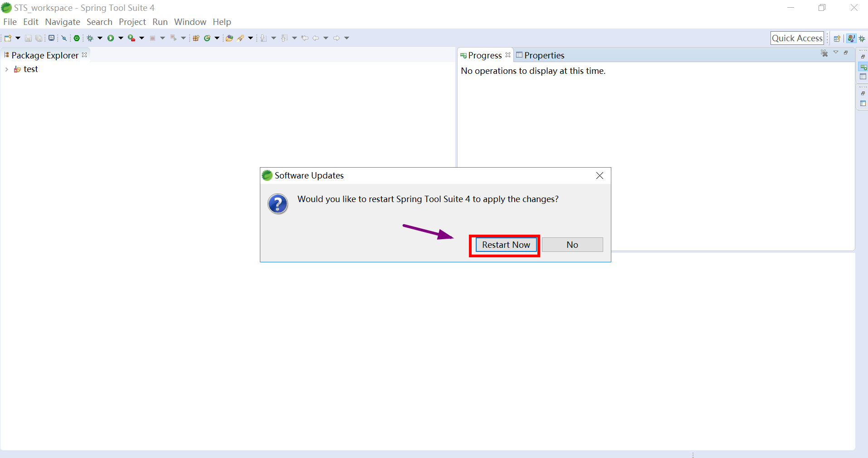
Task: Open the Help menu
Action: 222,22
